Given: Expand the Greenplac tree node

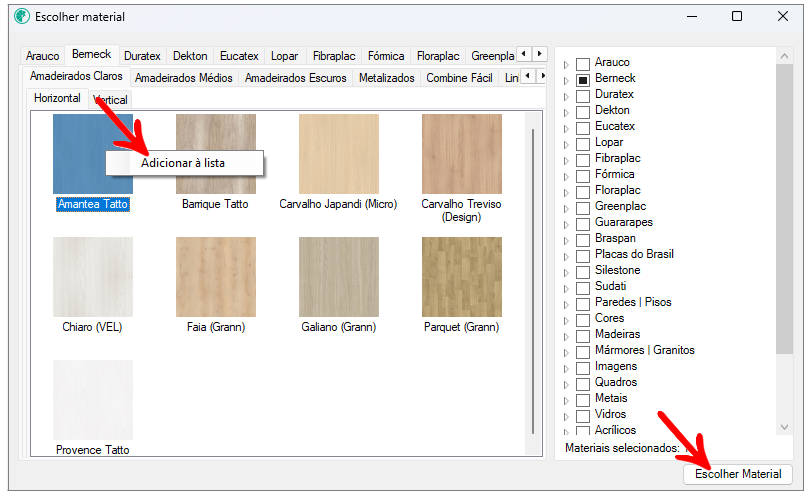Looking at the screenshot, I should click(x=566, y=209).
